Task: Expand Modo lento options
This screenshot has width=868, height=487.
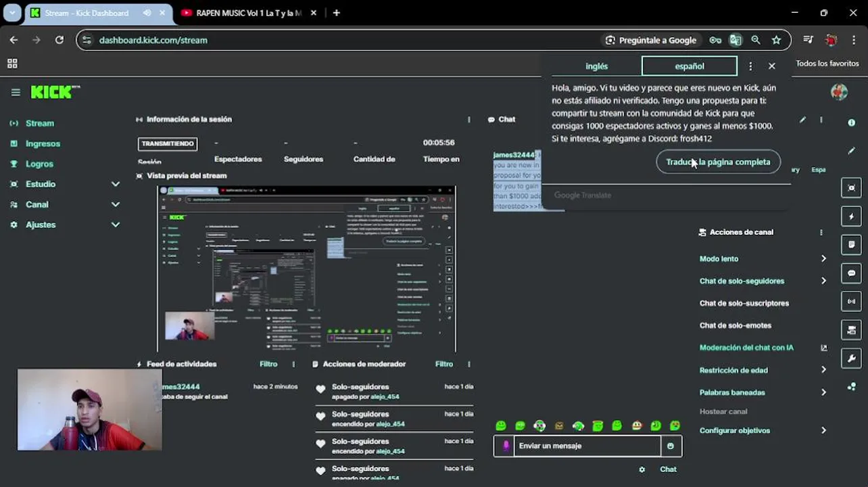Action: [823, 258]
